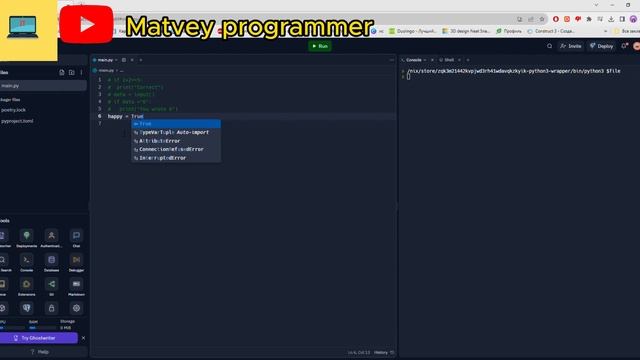Open the Deployments tool
The height and width of the screenshot is (360, 640).
click(x=27, y=238)
